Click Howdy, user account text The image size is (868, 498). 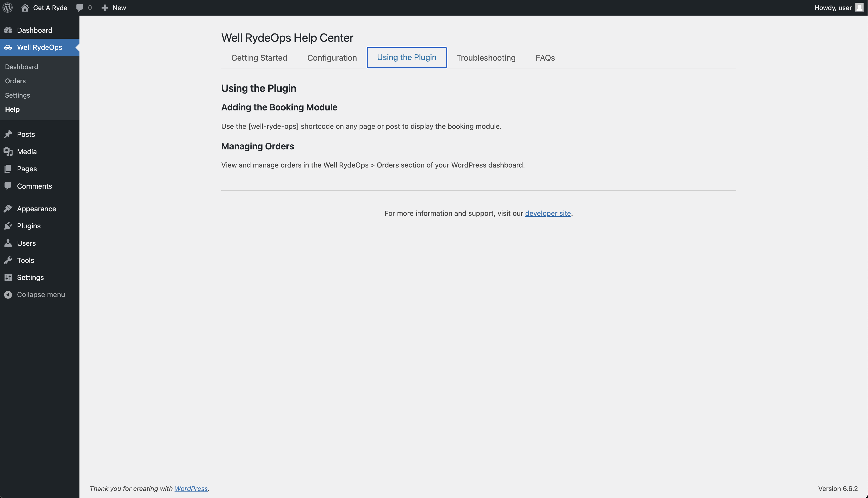click(833, 8)
